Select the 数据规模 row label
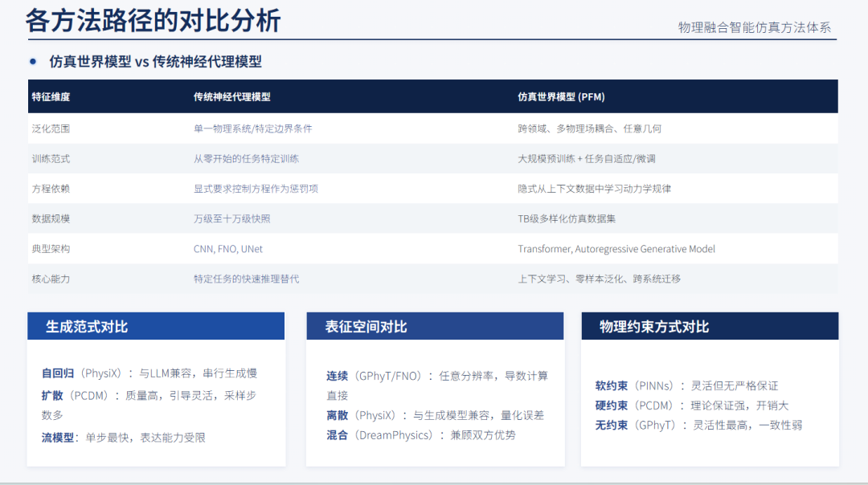Viewport: 868px width, 485px height. coord(51,218)
